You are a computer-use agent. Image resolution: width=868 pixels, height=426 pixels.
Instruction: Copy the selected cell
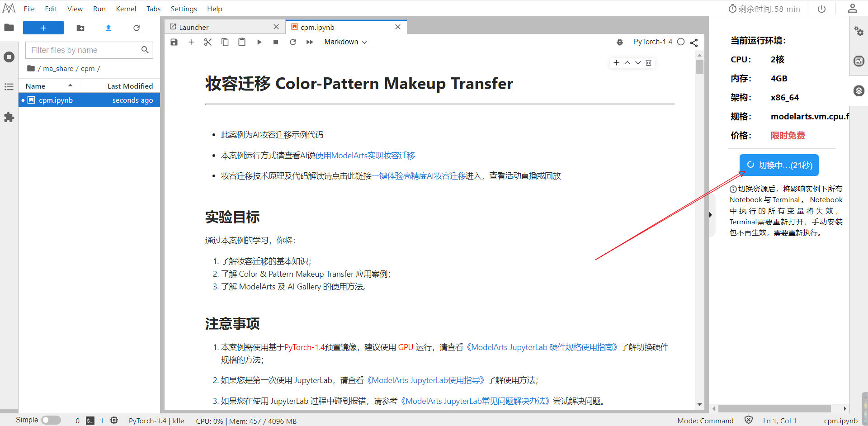click(x=225, y=42)
